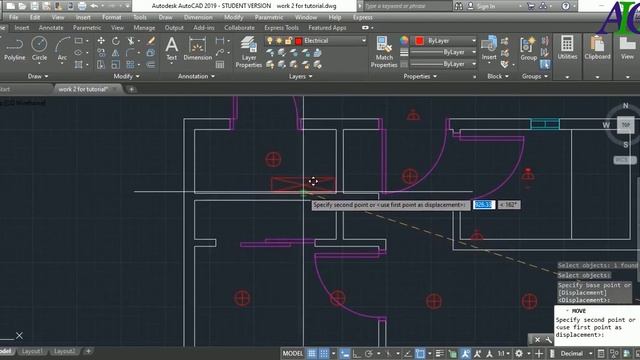The width and height of the screenshot is (640, 360).
Task: Switch to the Layout2 tab
Action: click(64, 351)
